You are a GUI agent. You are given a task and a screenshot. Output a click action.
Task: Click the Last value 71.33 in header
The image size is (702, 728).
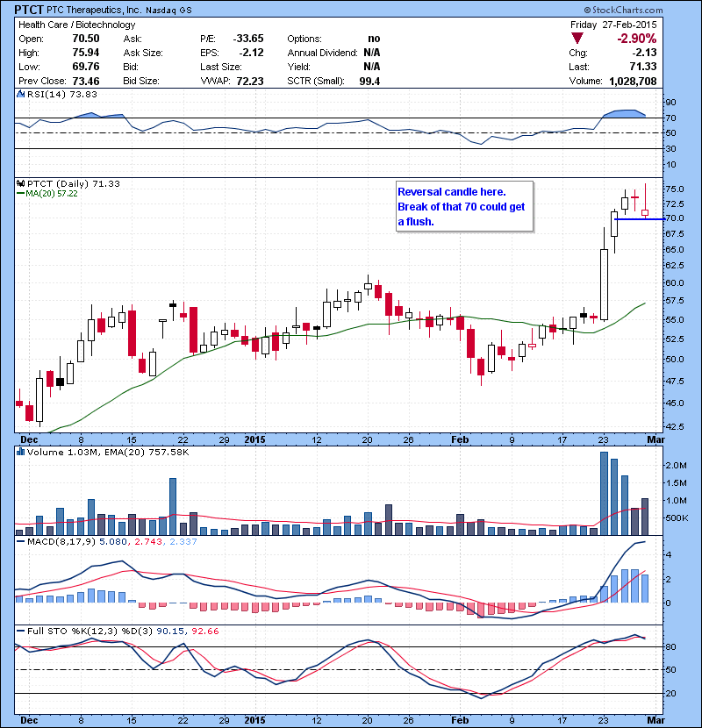pyautogui.click(x=643, y=67)
